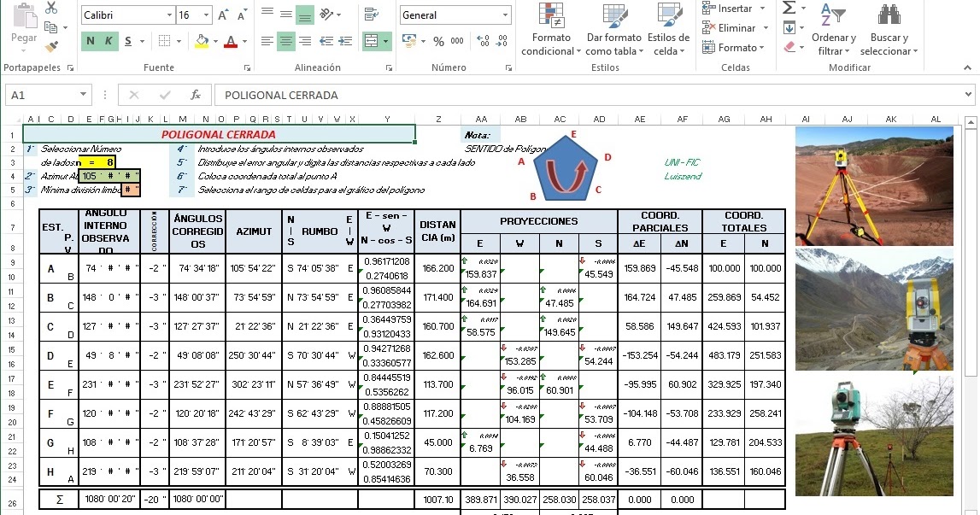This screenshot has width=980, height=515.
Task: Select the POLIGONAL CERRADA title cell
Action: coord(219,134)
